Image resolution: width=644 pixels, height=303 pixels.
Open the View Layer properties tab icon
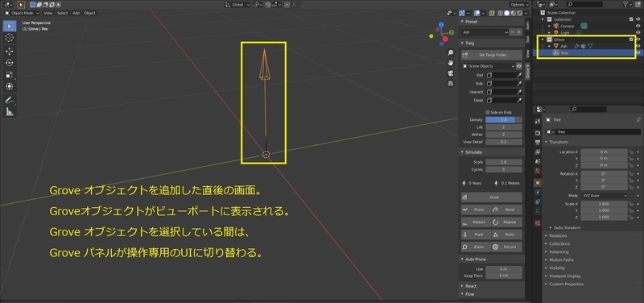pos(538,152)
